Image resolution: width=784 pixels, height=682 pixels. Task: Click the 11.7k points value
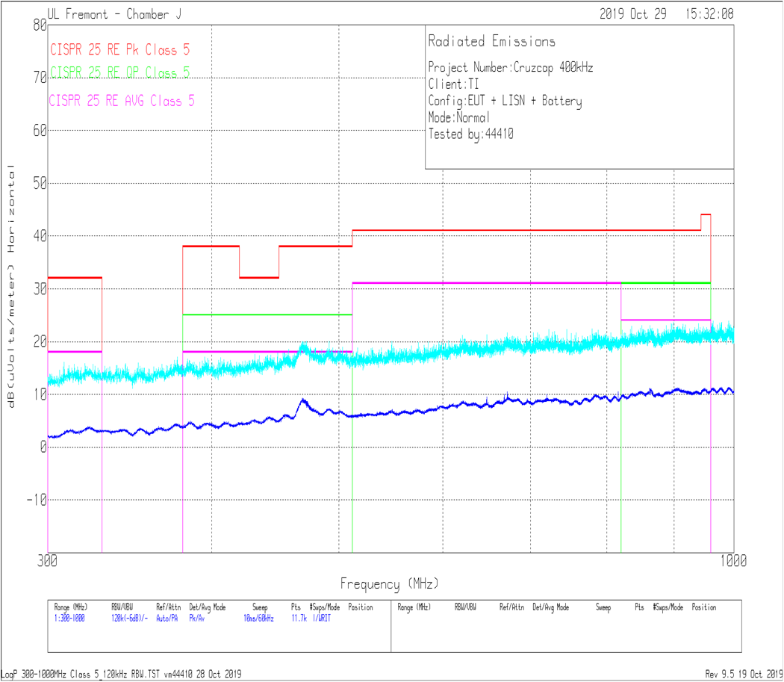click(x=299, y=619)
